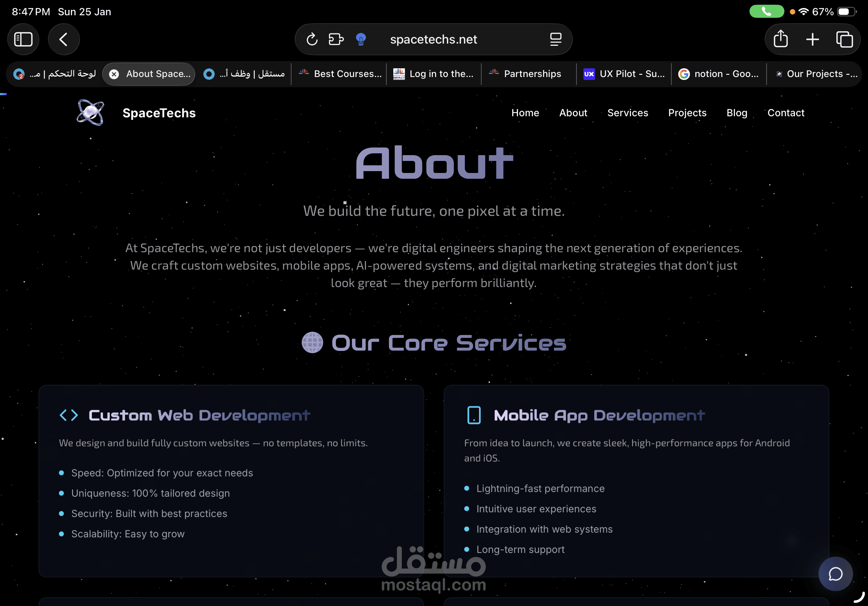Go back using the back arrow
This screenshot has width=868, height=606.
coord(64,39)
